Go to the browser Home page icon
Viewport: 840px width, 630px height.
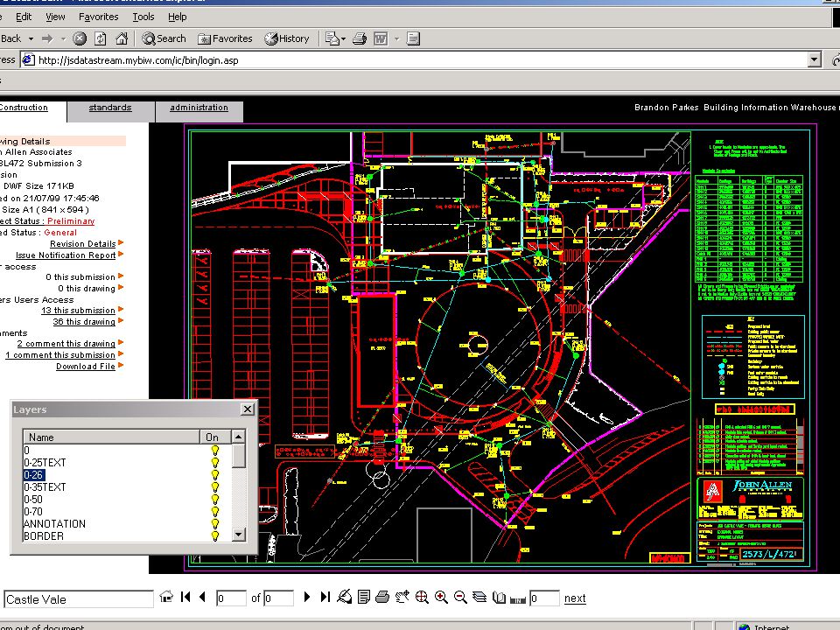click(x=122, y=38)
